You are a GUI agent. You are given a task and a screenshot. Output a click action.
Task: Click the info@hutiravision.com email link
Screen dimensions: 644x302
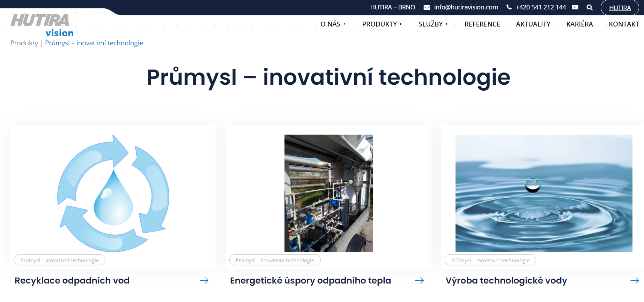click(x=466, y=7)
